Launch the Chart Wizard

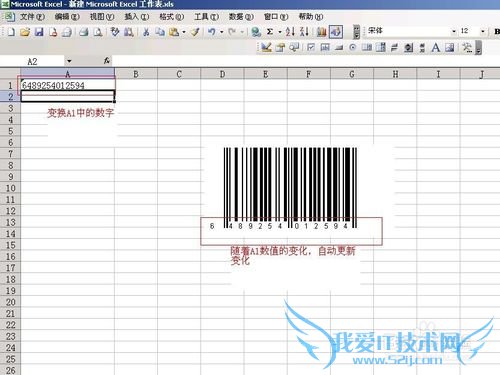(321, 32)
